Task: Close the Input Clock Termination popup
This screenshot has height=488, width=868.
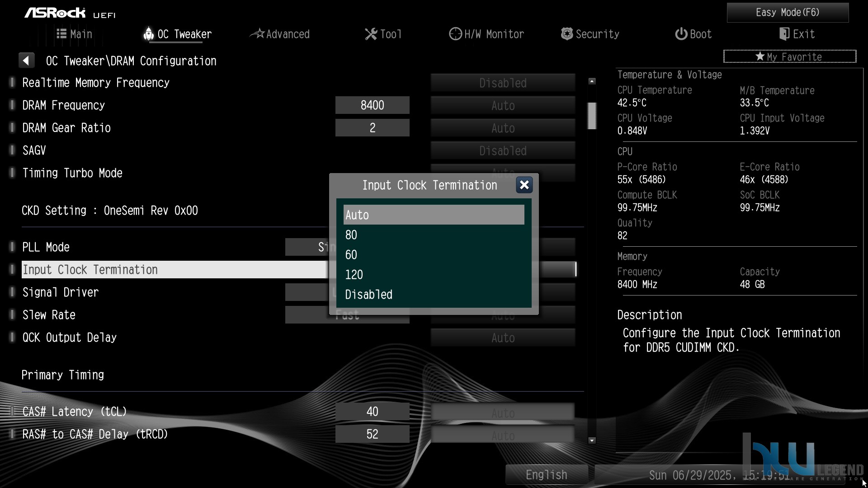Action: [x=524, y=185]
